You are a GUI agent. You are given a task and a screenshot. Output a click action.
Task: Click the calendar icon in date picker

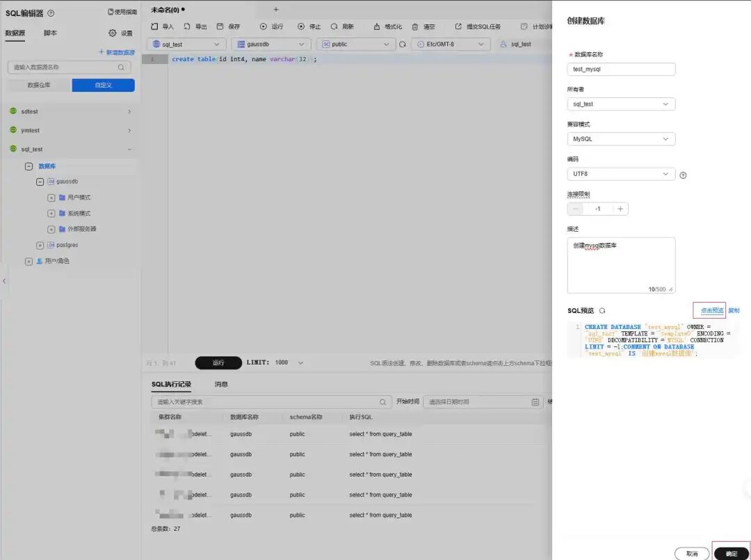click(x=535, y=402)
